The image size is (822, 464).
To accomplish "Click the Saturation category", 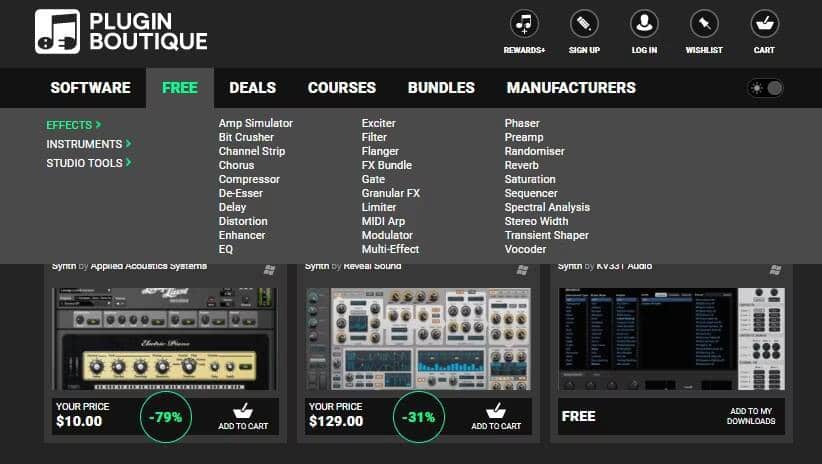I will pyautogui.click(x=530, y=179).
